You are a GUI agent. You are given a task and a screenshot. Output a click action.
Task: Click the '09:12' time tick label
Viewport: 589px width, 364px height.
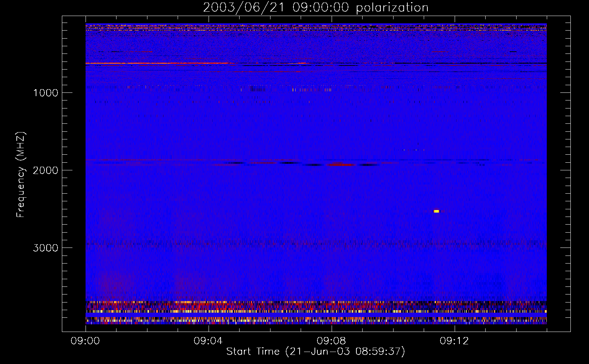pos(454,341)
